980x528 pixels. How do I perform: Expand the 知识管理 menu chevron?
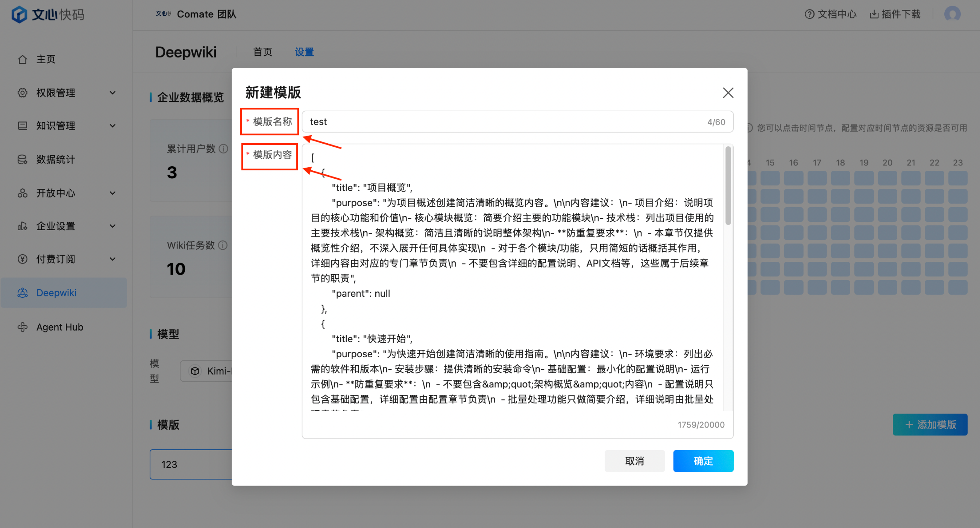pyautogui.click(x=112, y=126)
